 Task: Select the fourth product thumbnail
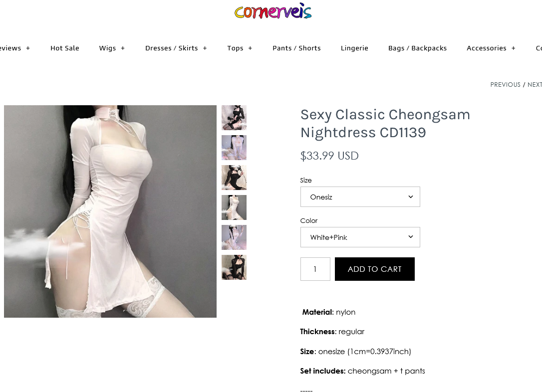(234, 207)
